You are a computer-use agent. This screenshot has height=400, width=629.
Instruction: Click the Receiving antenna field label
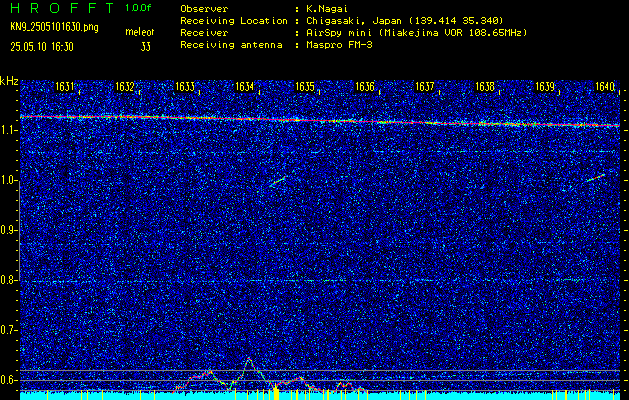(231, 45)
